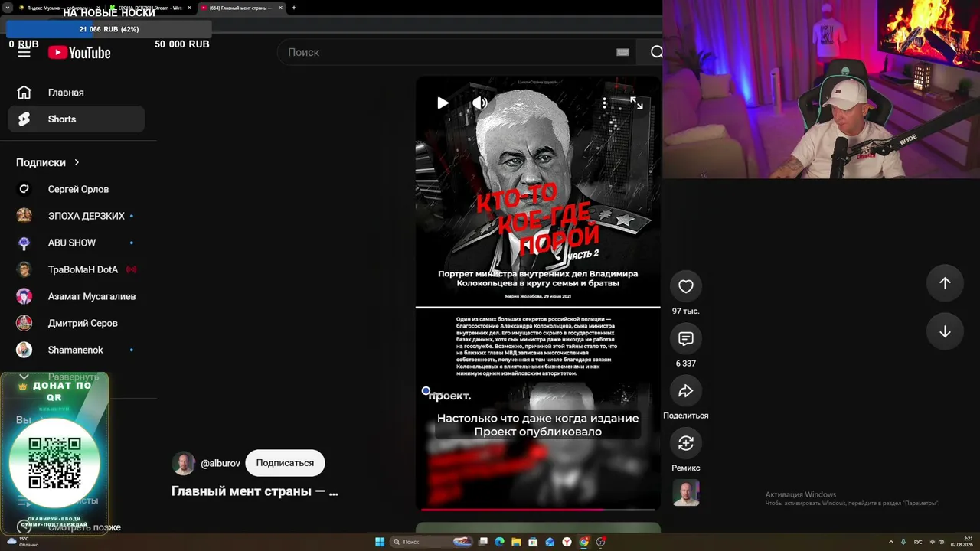Viewport: 980px width, 551px height.
Task: Open Shamanenok channel subscription
Action: tap(77, 350)
